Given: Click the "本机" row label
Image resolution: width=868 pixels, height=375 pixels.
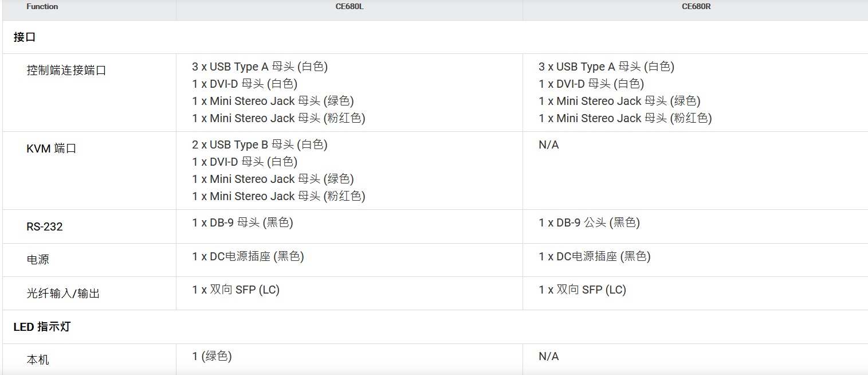Looking at the screenshot, I should click(38, 360).
